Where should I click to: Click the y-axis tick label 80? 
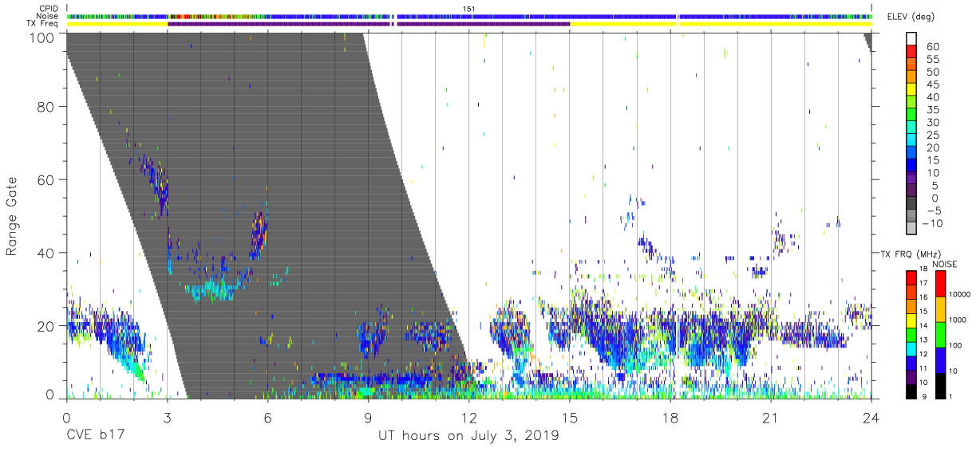45,106
